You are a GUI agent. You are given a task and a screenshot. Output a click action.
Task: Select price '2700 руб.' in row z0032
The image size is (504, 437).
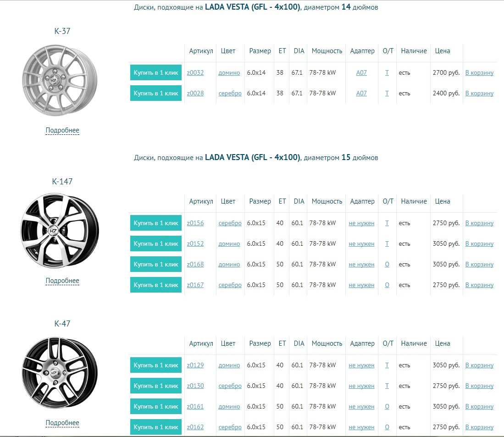point(446,72)
